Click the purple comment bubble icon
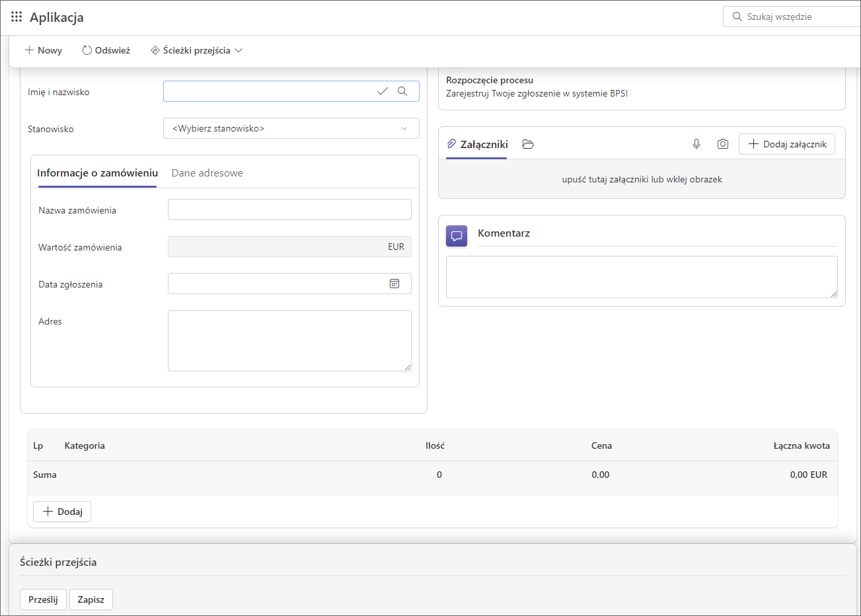 click(457, 236)
